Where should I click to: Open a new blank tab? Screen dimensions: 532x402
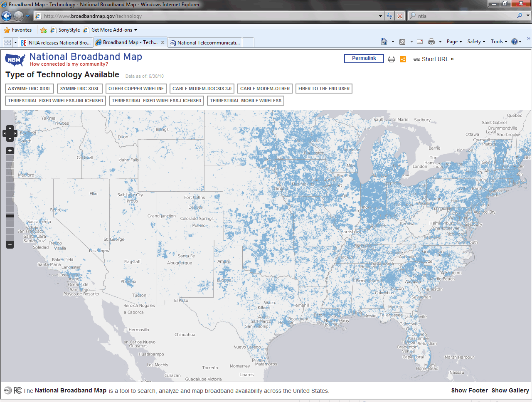[248, 42]
